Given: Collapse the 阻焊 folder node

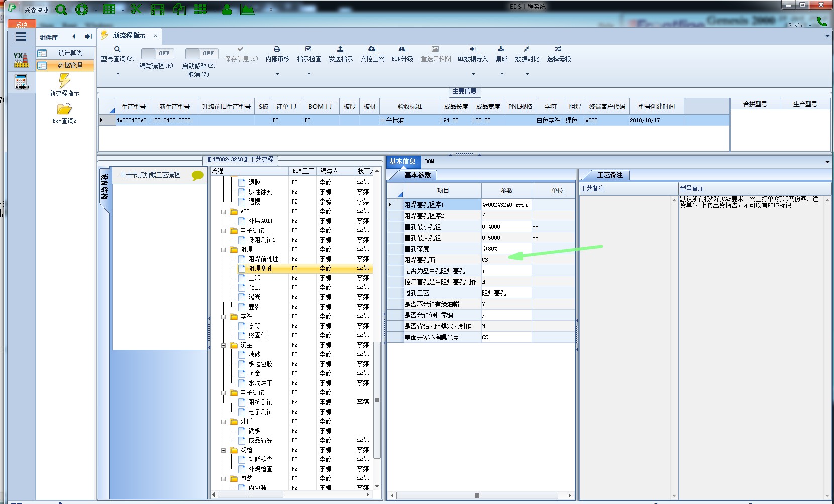Looking at the screenshot, I should coord(224,250).
